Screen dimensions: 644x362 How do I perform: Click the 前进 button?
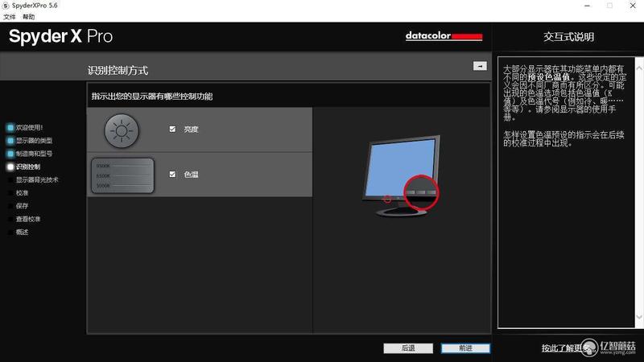point(465,348)
